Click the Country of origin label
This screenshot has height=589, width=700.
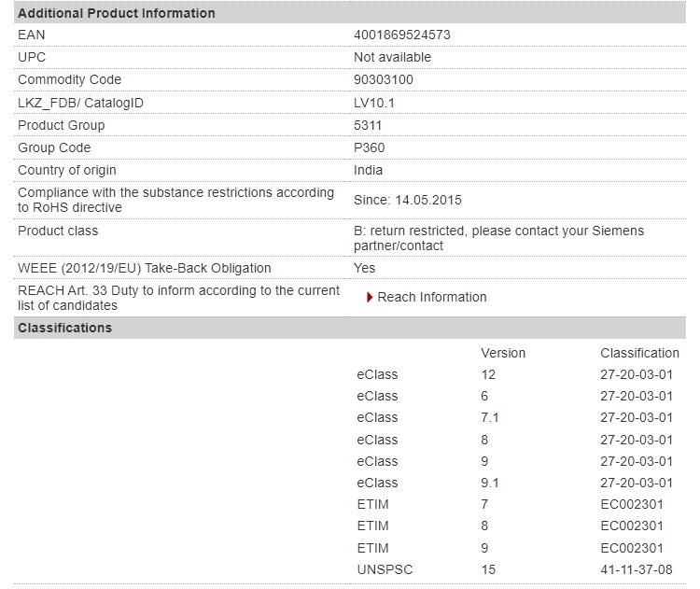click(x=66, y=170)
